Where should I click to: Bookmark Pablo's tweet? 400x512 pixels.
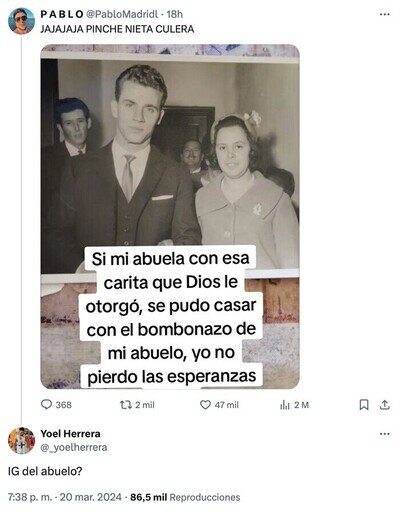[x=364, y=405]
